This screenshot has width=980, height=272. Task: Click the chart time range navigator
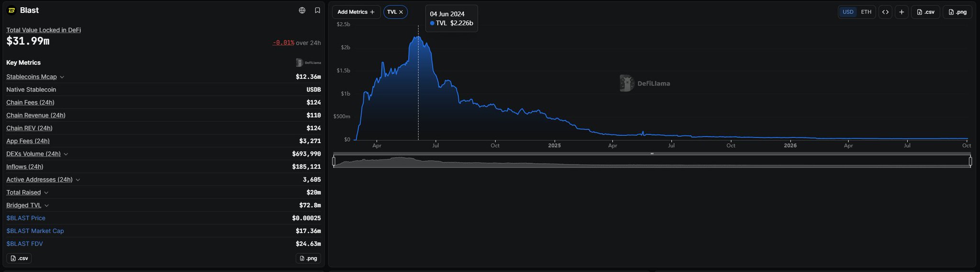pos(652,161)
